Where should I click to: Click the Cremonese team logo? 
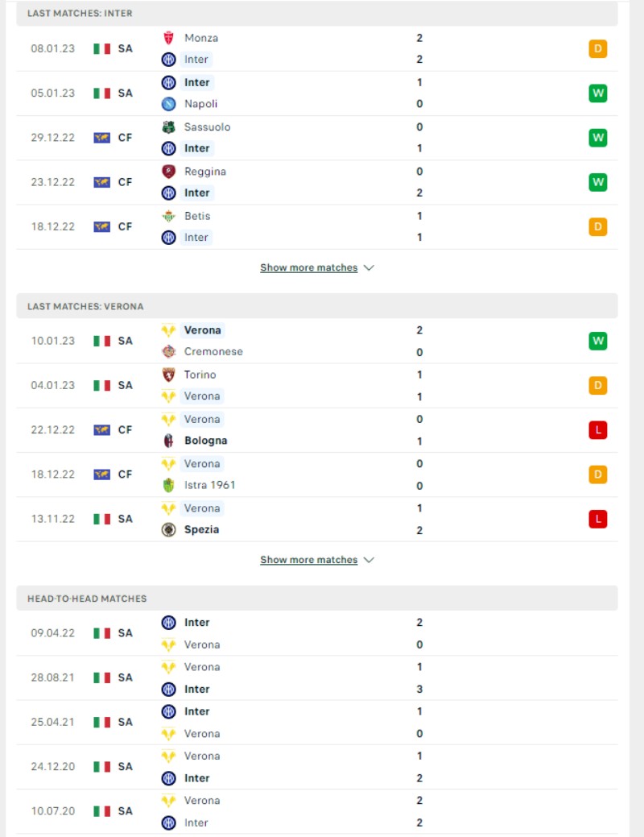168,352
